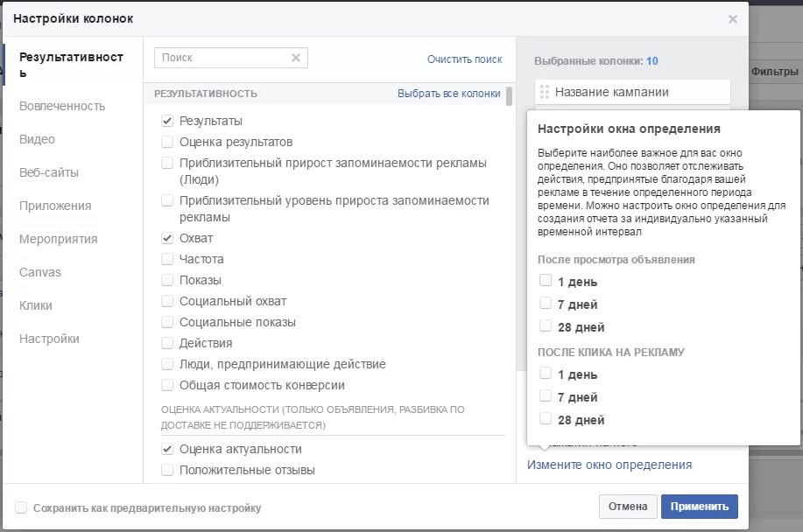Open the Клики category
Screen dimensions: 803x532
[35, 305]
